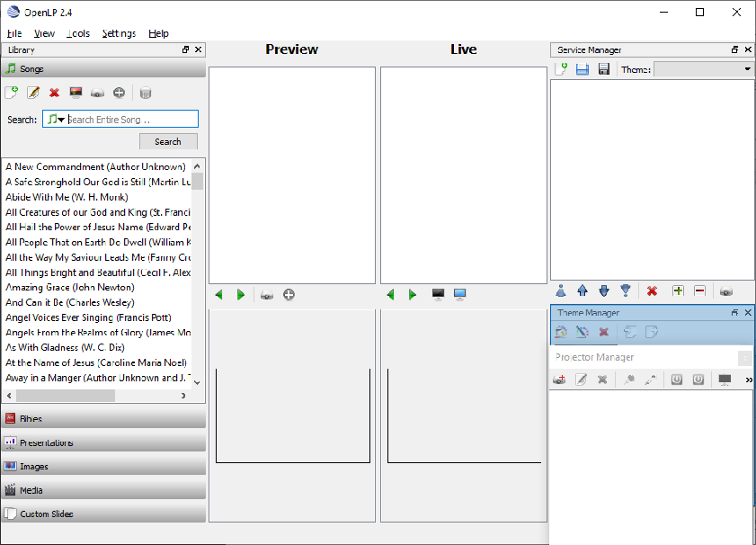Screen dimensions: 756x545
Task: Send the selected song live from the Library
Action: point(97,93)
